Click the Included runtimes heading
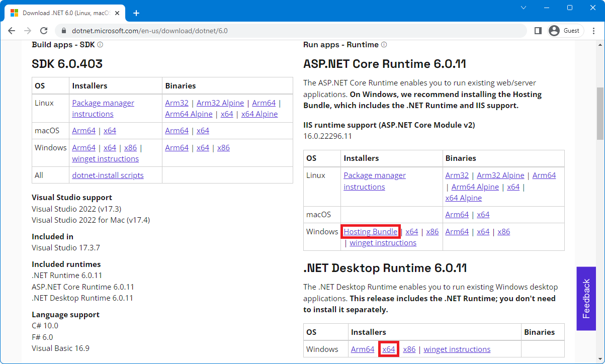Screen dimensions: 605x364 66,264
